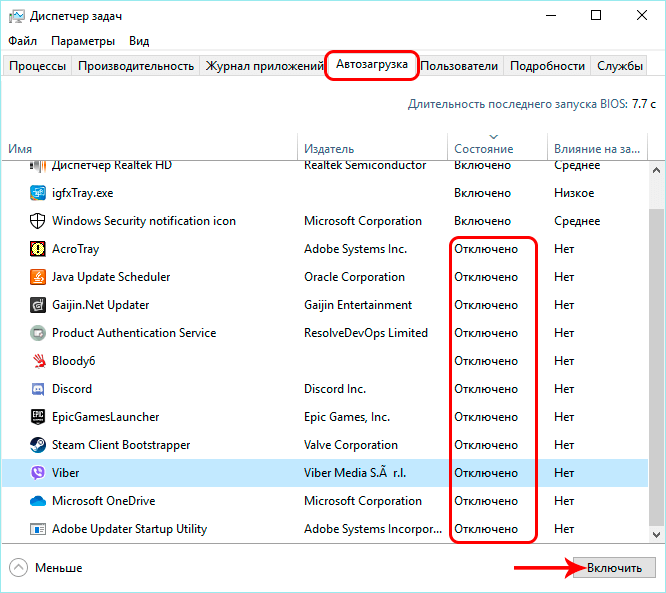Click the vertical scrollbar thumb
The height and width of the screenshot is (593, 666).
[656, 367]
